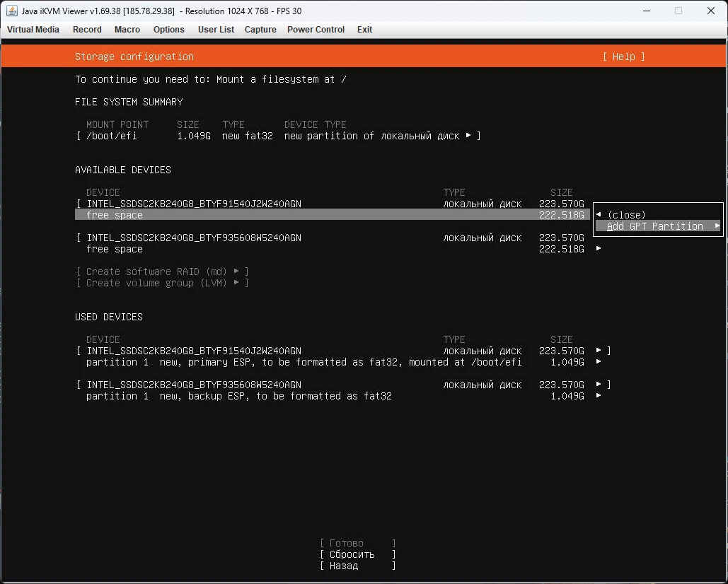Click the [ Help ] link

(623, 57)
